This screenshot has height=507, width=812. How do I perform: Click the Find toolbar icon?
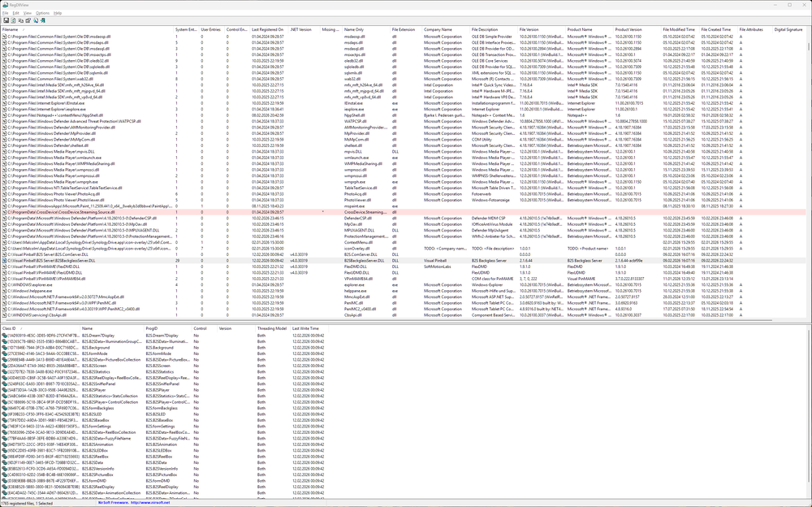pos(36,20)
